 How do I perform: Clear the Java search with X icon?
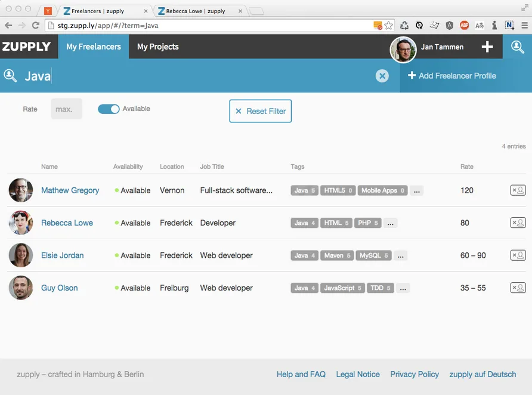(382, 76)
